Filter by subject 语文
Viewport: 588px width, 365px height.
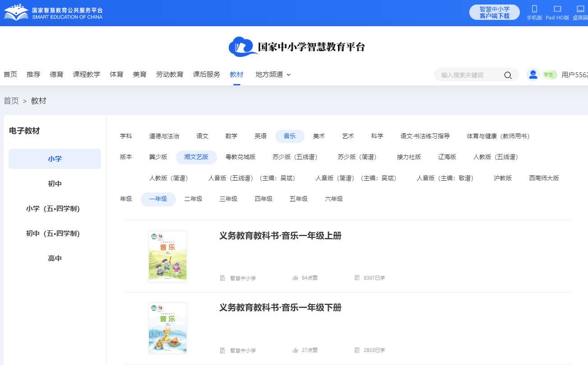coord(202,136)
